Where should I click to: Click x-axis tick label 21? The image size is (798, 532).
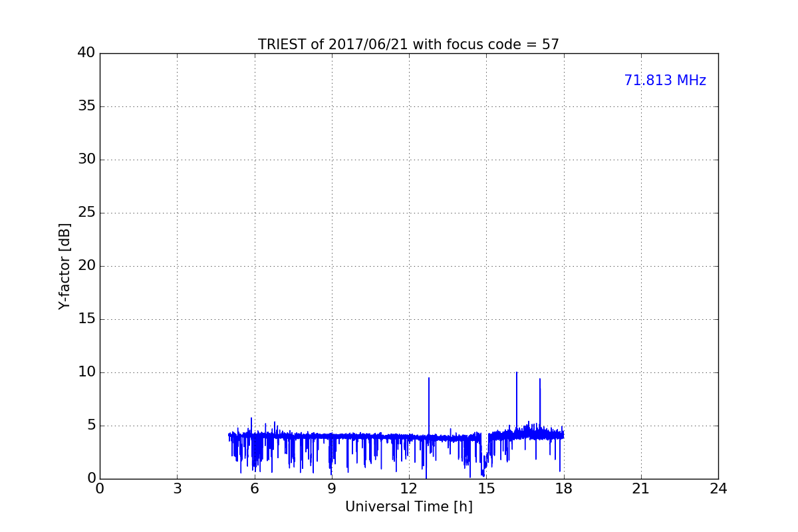(x=641, y=489)
